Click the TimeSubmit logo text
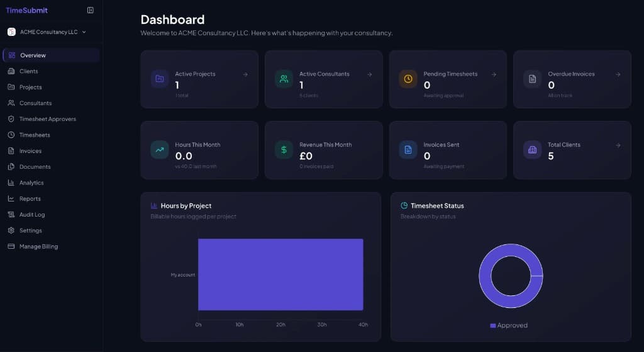Screen dimensions: 644x352 point(26,10)
